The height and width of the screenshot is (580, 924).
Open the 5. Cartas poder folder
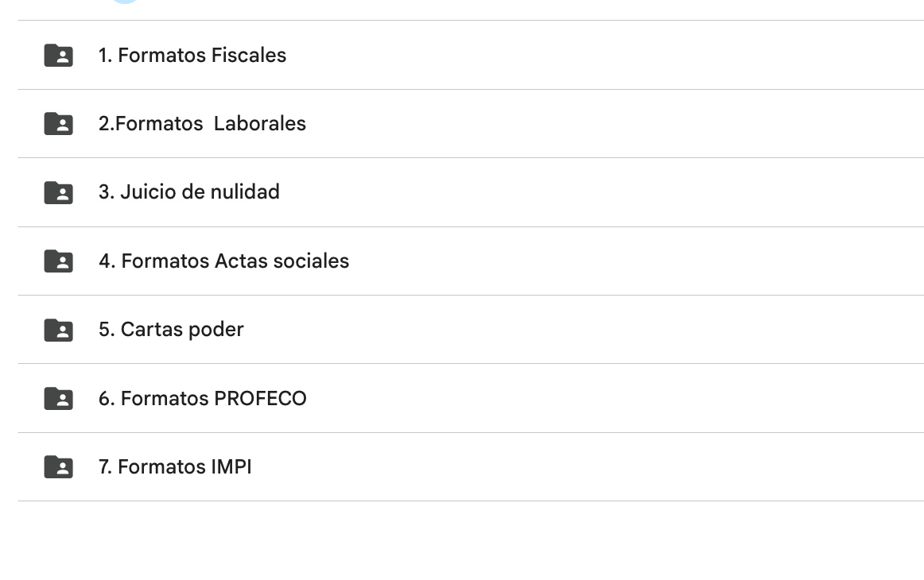pos(171,329)
